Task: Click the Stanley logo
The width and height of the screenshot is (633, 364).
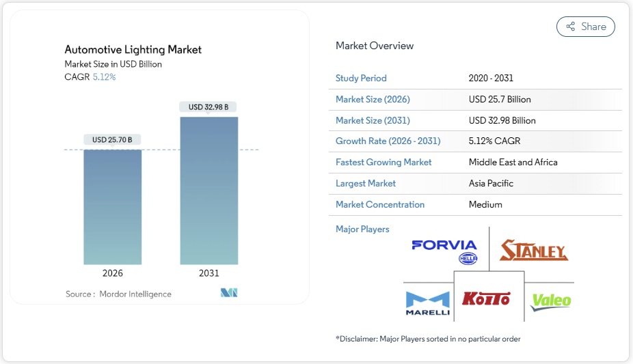Action: tap(534, 251)
